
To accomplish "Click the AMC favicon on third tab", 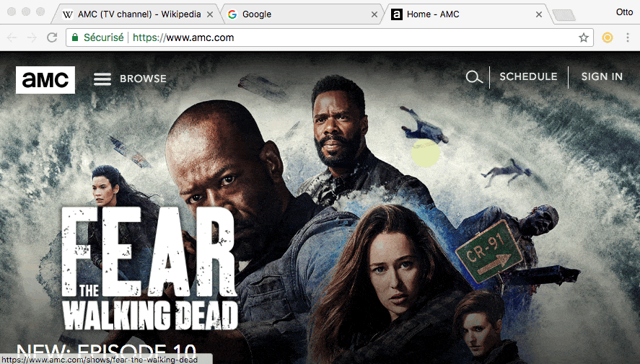I will click(397, 14).
